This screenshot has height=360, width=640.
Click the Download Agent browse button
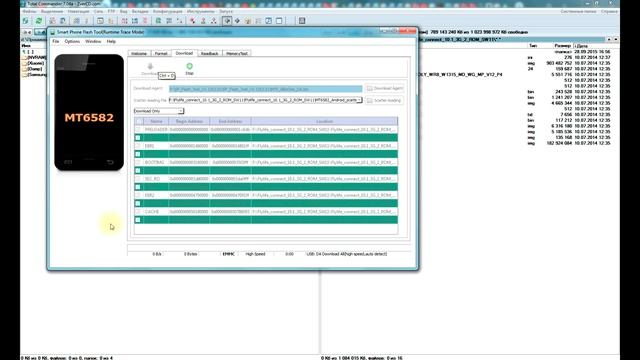(384, 88)
